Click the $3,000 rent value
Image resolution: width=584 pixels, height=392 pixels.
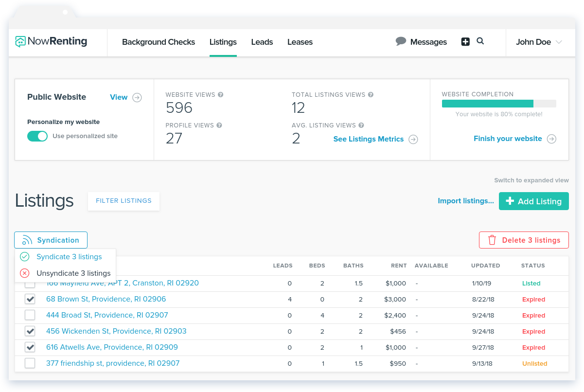[x=394, y=300]
